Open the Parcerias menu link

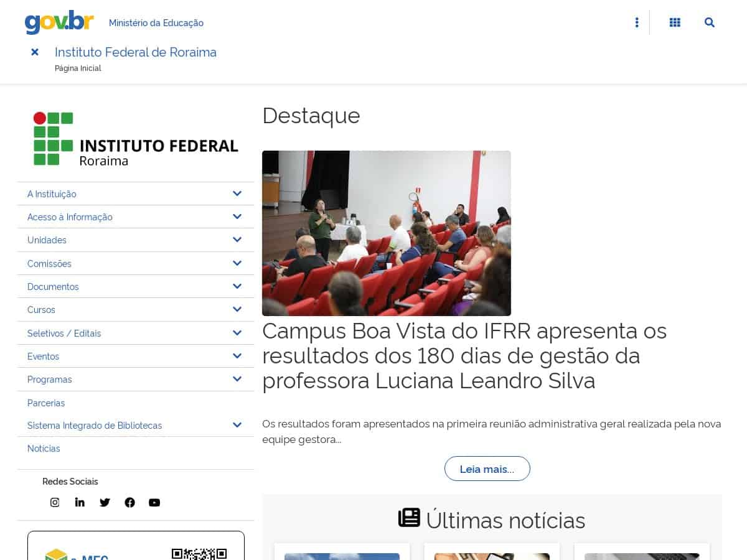point(46,403)
